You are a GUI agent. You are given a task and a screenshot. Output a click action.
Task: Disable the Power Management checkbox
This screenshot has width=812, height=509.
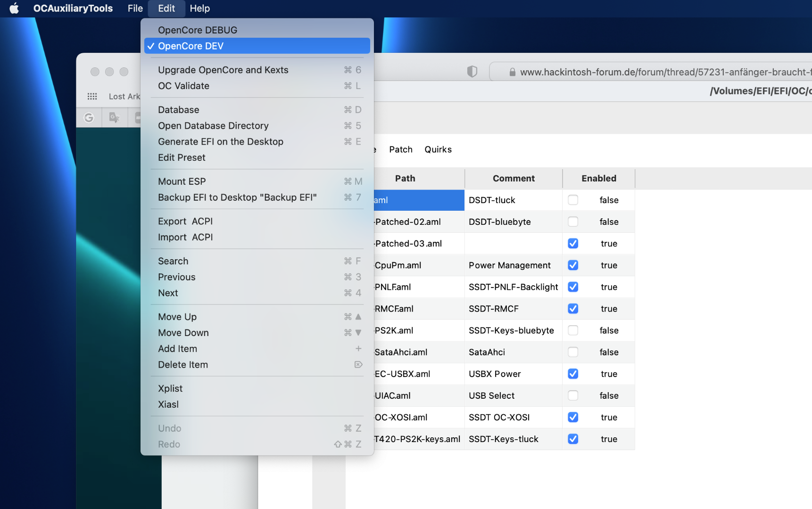coord(573,265)
